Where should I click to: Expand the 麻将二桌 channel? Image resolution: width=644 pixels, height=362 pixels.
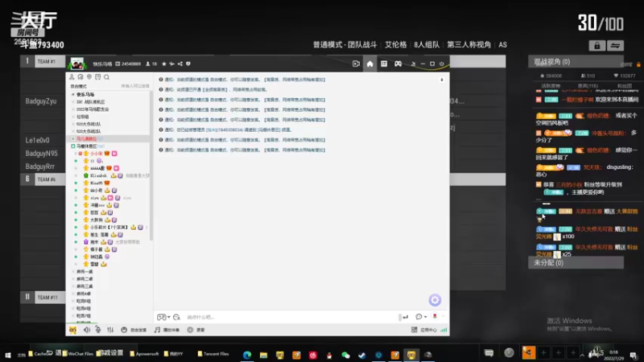click(x=73, y=279)
